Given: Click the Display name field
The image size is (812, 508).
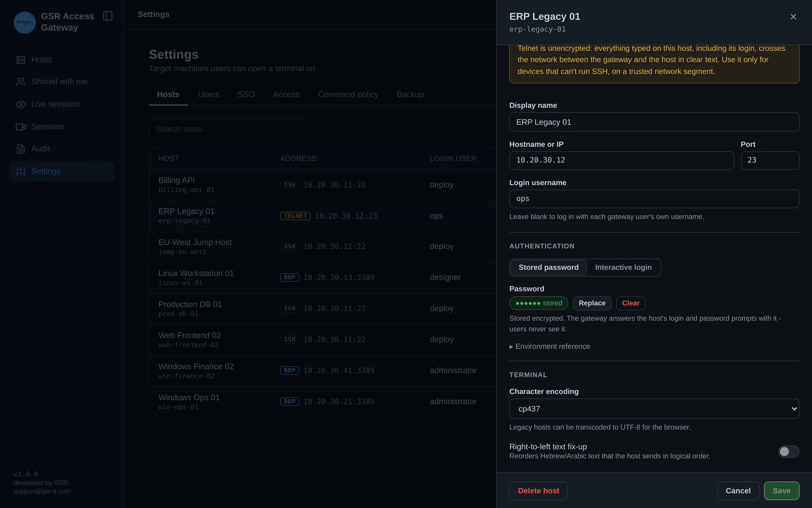Looking at the screenshot, I should (x=654, y=122).
